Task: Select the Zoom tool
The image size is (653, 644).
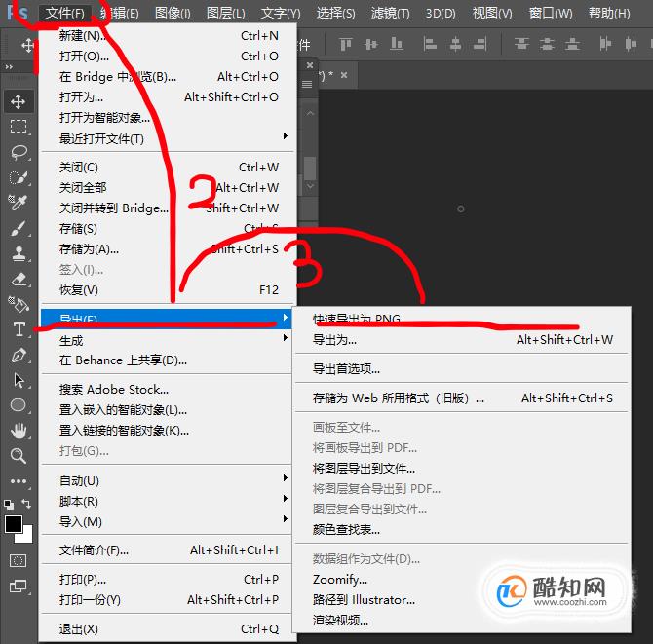Action: pyautogui.click(x=18, y=456)
